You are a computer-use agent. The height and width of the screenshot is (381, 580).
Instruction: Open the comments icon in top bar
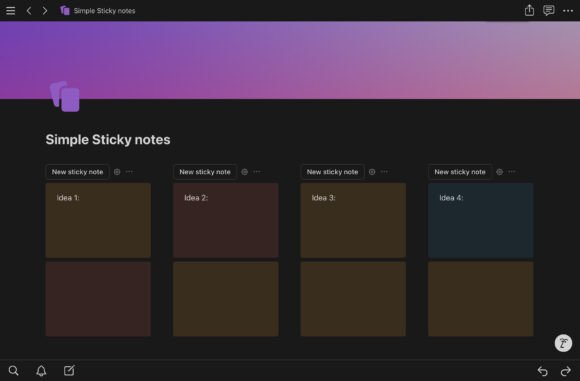click(x=549, y=10)
